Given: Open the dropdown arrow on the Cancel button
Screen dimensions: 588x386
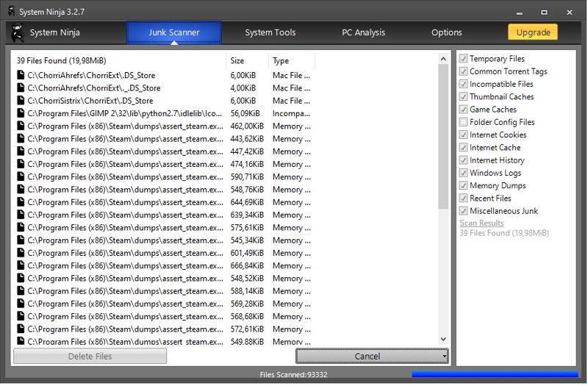Looking at the screenshot, I should click(x=445, y=357).
